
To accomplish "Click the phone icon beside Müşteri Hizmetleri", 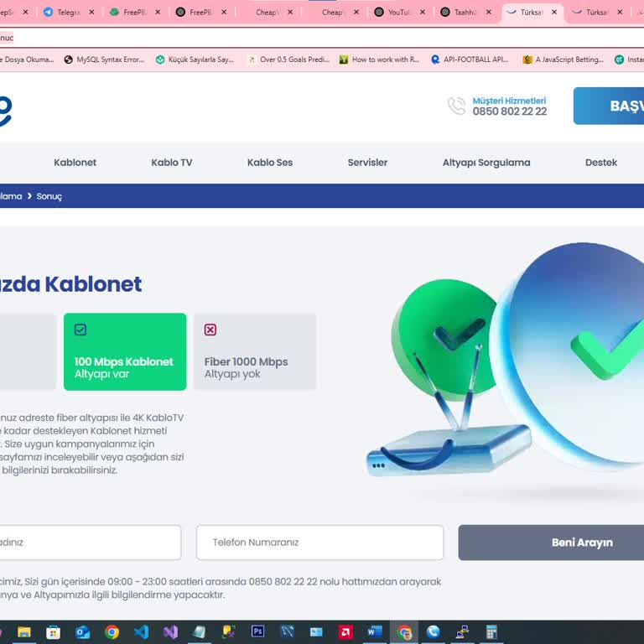I will (x=456, y=106).
